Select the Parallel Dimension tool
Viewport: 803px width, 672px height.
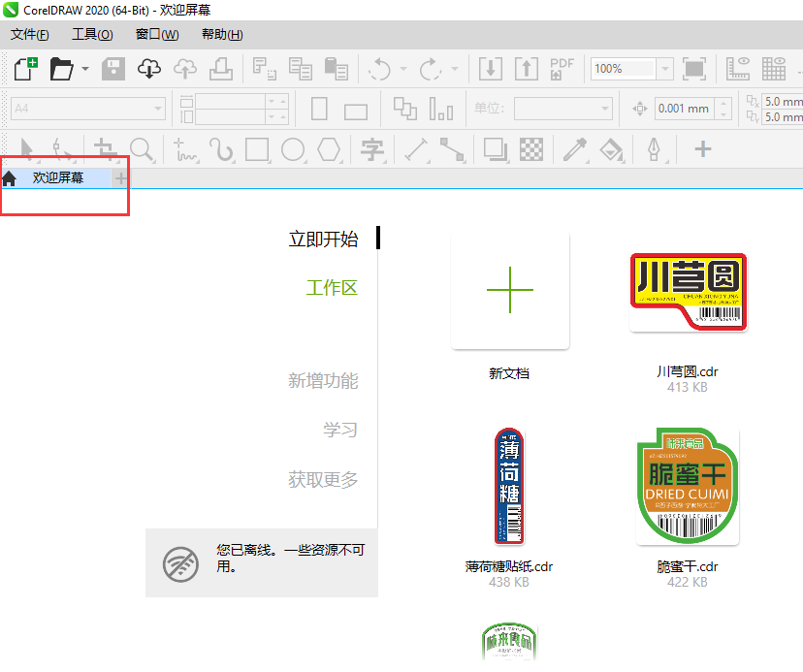point(416,149)
